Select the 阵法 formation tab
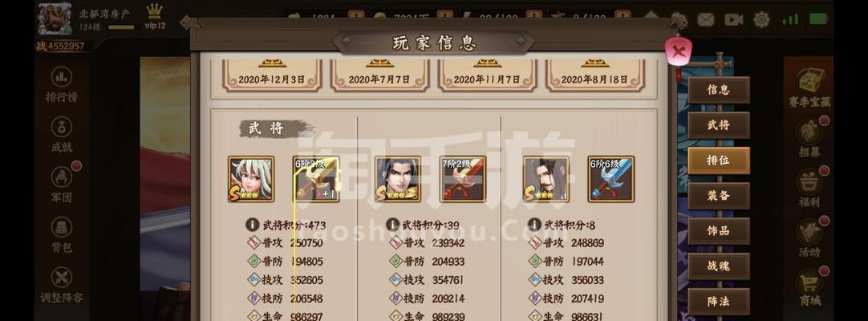The height and width of the screenshot is (321, 868). (719, 302)
